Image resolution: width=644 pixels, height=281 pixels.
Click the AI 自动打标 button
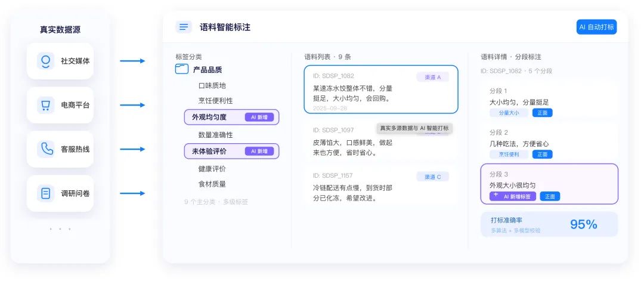coord(596,27)
